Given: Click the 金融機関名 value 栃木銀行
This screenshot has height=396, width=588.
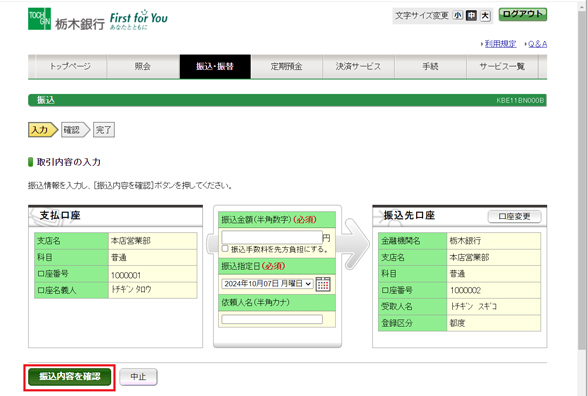Looking at the screenshot, I should click(465, 240).
